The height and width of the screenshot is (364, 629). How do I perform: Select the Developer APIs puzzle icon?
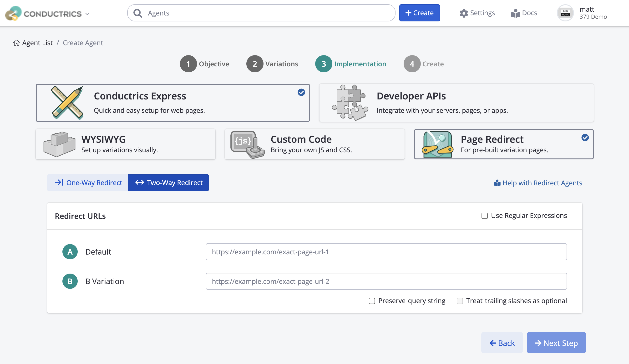tap(350, 103)
